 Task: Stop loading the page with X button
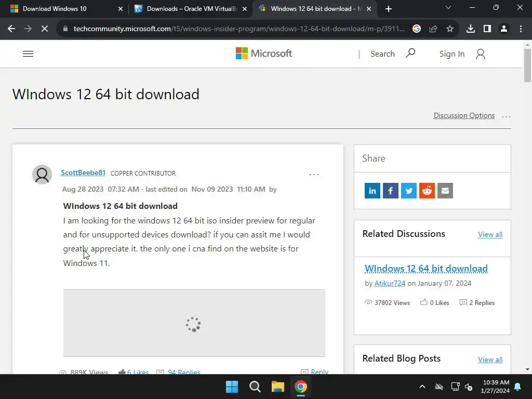[45, 29]
